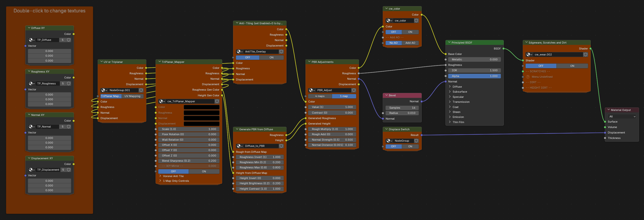Click UV or Triplanar node title

[x=113, y=62]
